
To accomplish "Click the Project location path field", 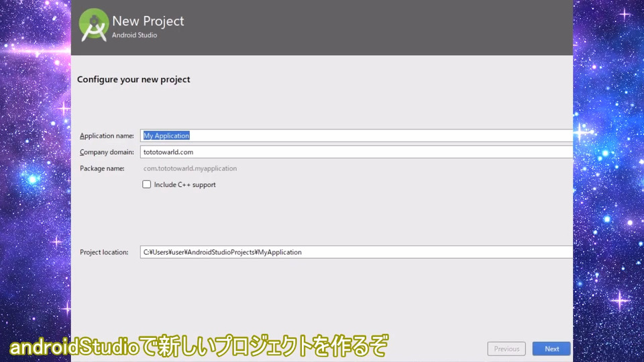I will pyautogui.click(x=356, y=252).
